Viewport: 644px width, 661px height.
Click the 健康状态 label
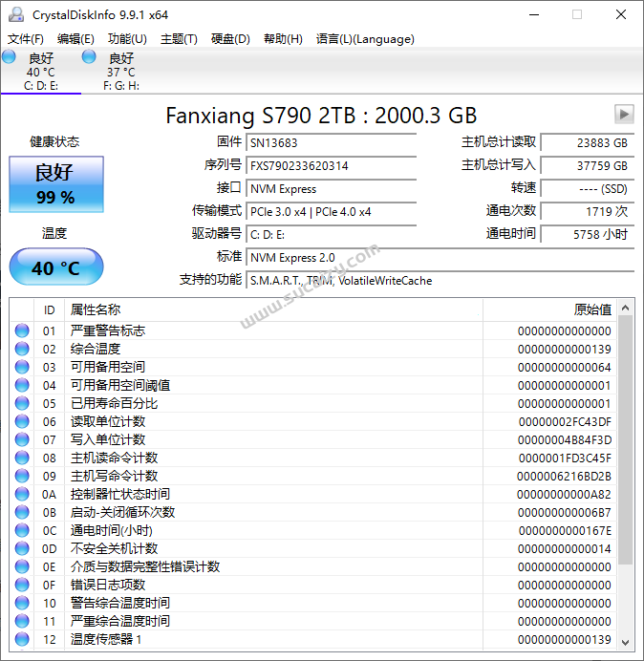coord(54,141)
